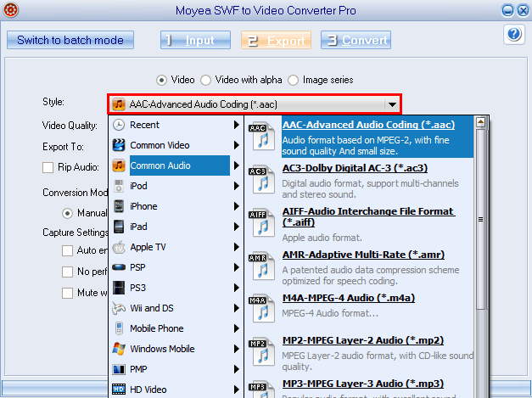
Task: Choose the PS3 category
Action: [x=176, y=288]
